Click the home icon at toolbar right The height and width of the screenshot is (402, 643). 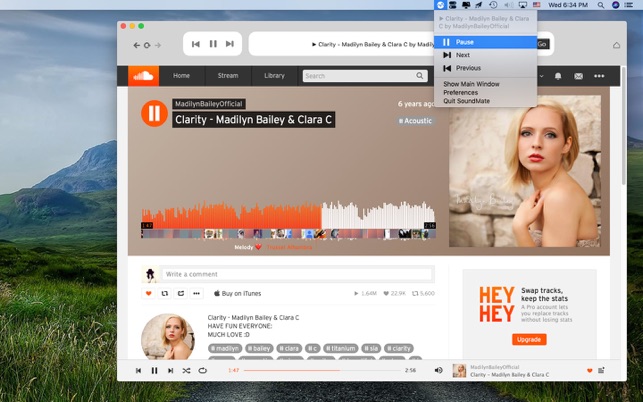pos(616,45)
